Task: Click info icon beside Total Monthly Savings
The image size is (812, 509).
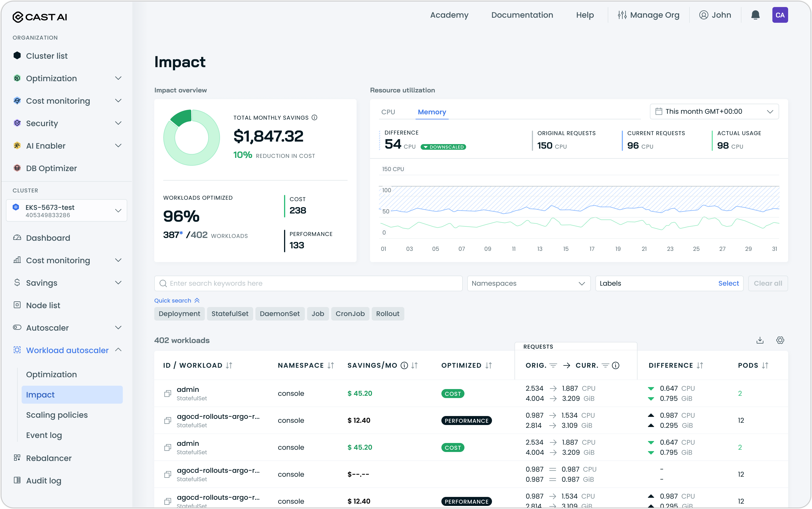Action: coord(314,117)
